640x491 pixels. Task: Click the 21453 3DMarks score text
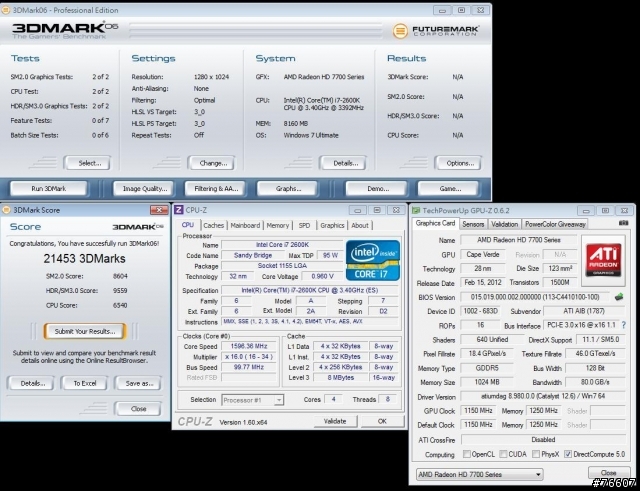coord(84,258)
